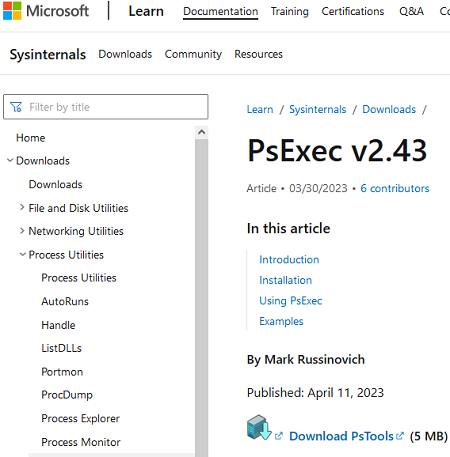Image resolution: width=450 pixels, height=457 pixels.
Task: Jump to the Using PsExec section
Action: 291,301
